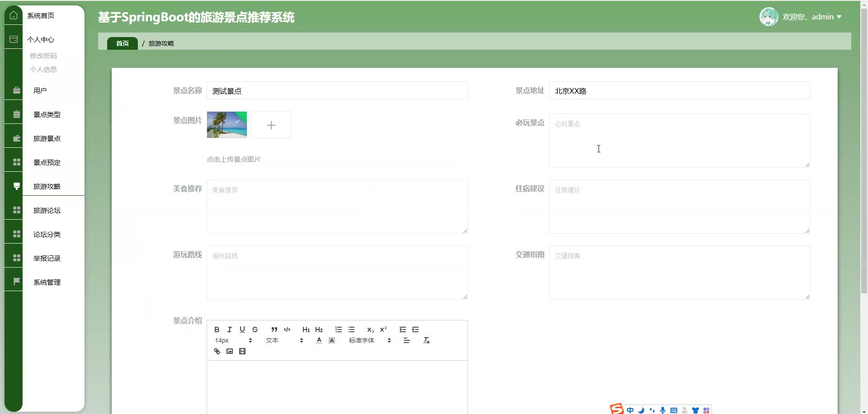Insert a hyperlink in the rich text editor
This screenshot has width=868, height=414.
217,351
